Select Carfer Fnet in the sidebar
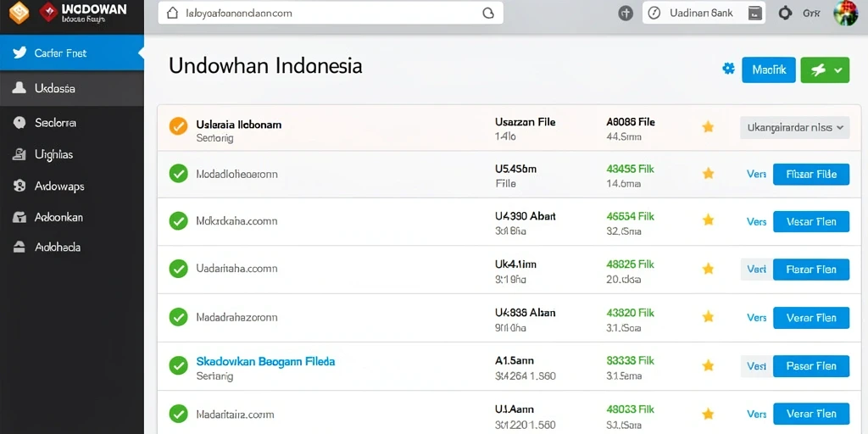Viewport: 868px width, 434px height. click(72, 53)
